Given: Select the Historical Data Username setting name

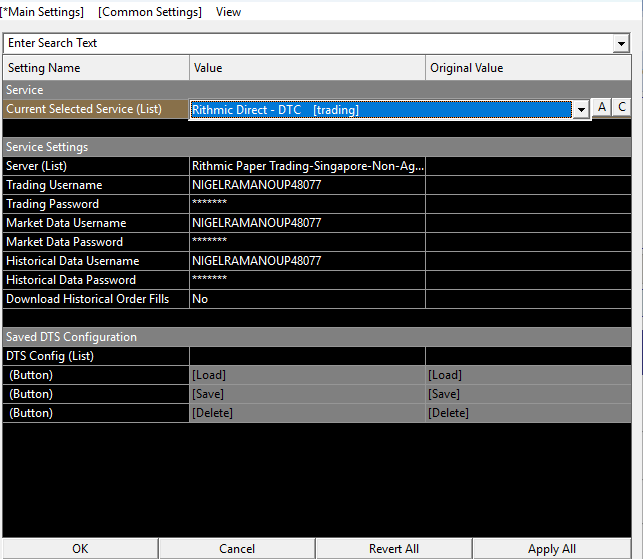Looking at the screenshot, I should [x=96, y=261].
